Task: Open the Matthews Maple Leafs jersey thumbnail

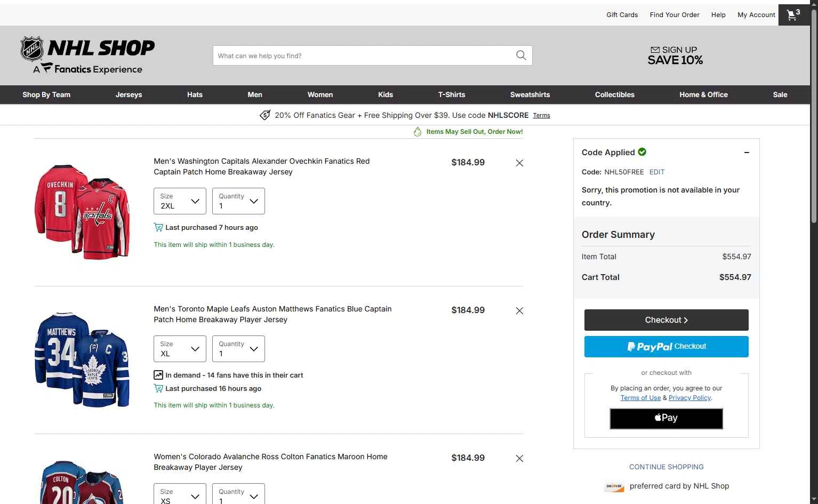Action: tap(82, 359)
